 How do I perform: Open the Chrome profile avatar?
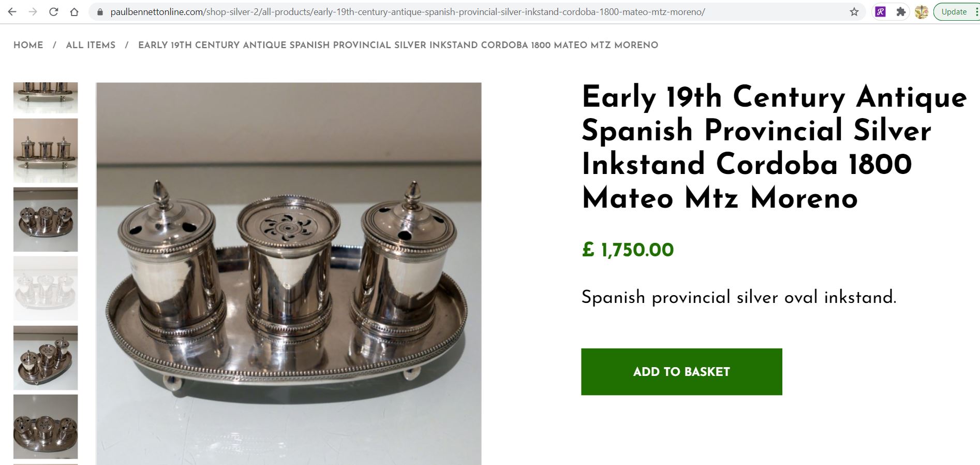921,11
